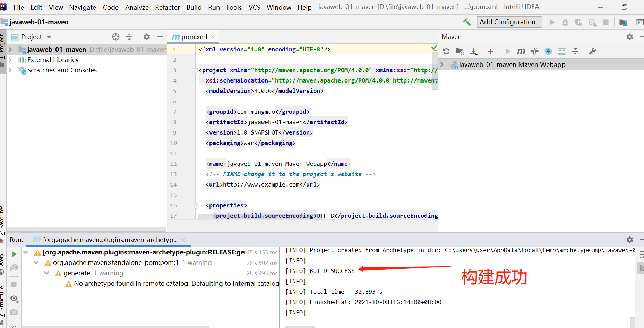The image size is (644, 328).
Task: Locate the opened file in the Project panel
Action: pos(116,37)
